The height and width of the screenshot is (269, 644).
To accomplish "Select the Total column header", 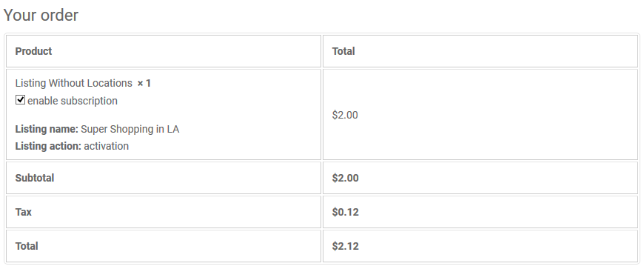I will 343,51.
